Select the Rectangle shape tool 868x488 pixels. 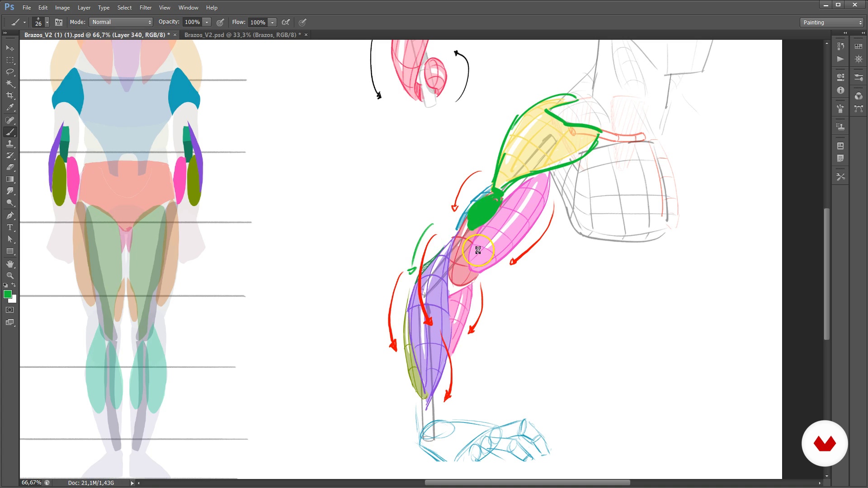(x=10, y=251)
